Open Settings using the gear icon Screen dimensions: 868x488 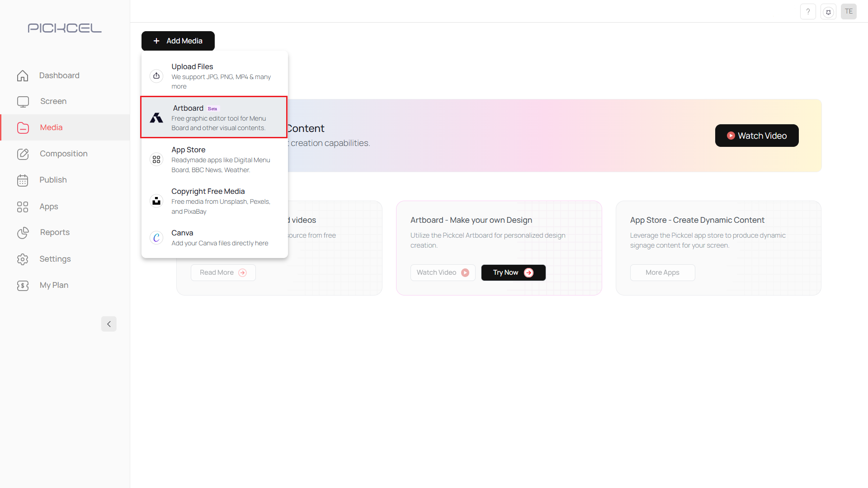(23, 259)
